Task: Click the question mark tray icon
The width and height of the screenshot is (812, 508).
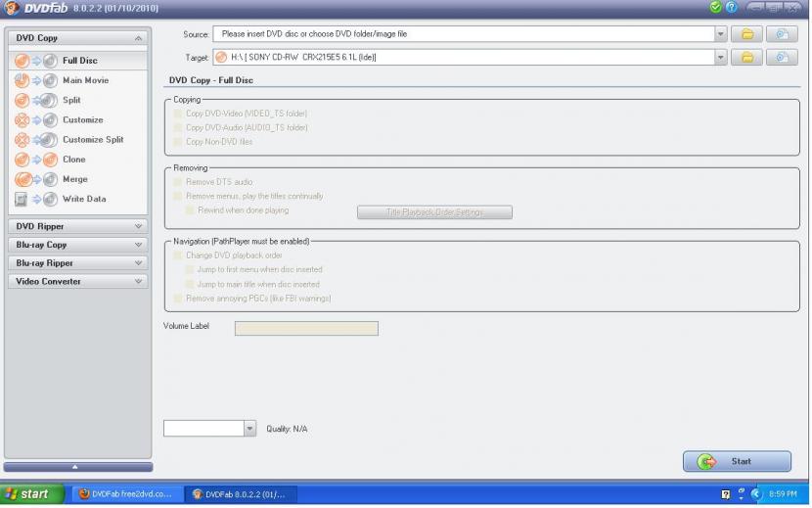Action: [728, 495]
